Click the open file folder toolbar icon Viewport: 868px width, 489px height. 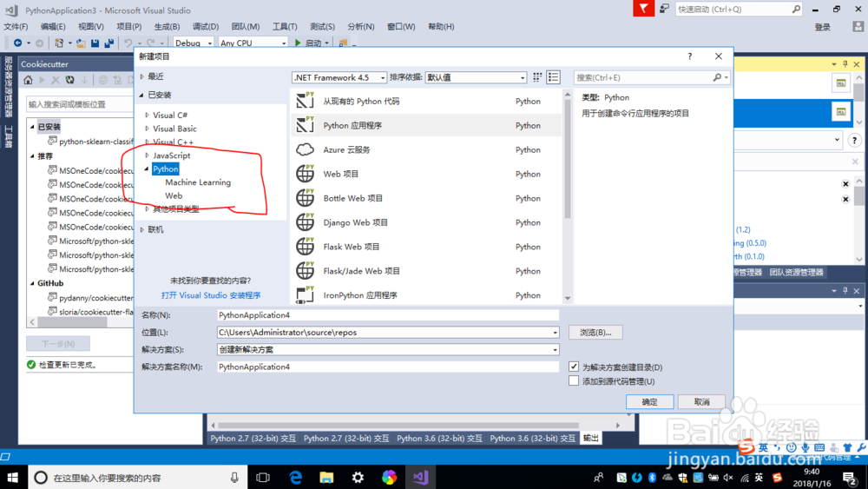pos(81,43)
